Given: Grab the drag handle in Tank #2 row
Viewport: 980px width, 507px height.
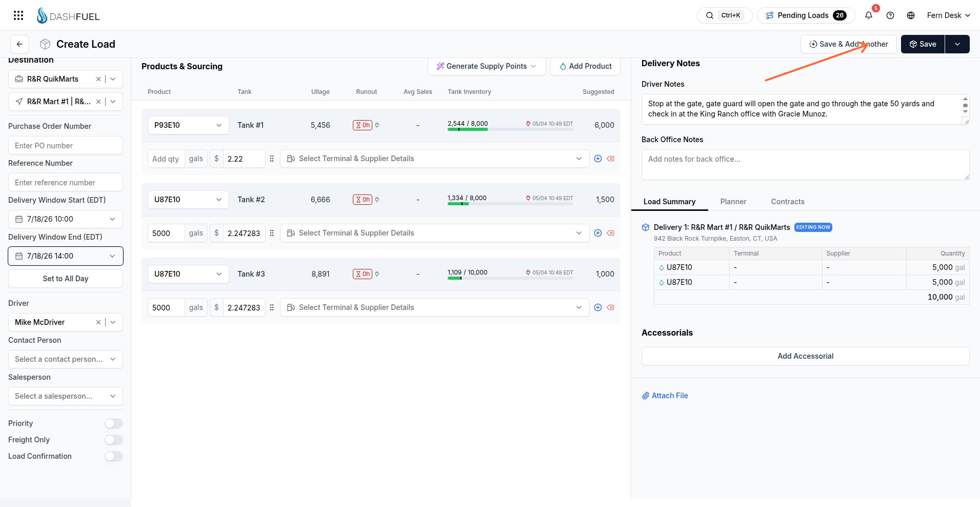Looking at the screenshot, I should coord(272,233).
